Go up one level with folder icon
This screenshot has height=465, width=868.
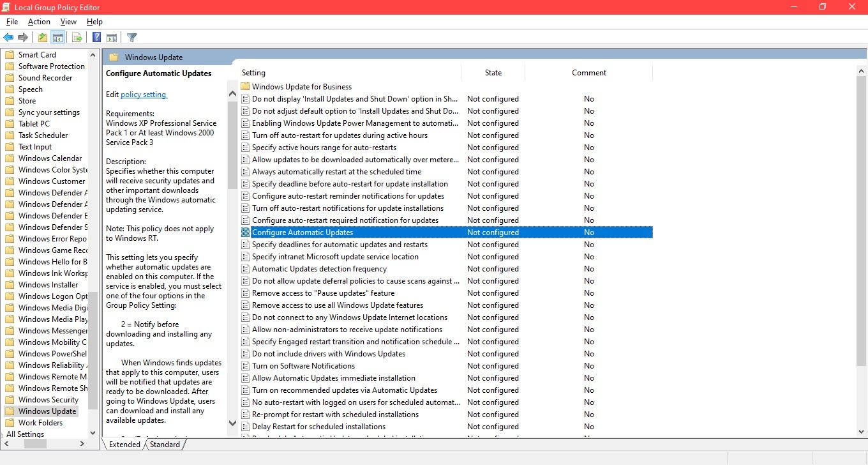point(43,38)
